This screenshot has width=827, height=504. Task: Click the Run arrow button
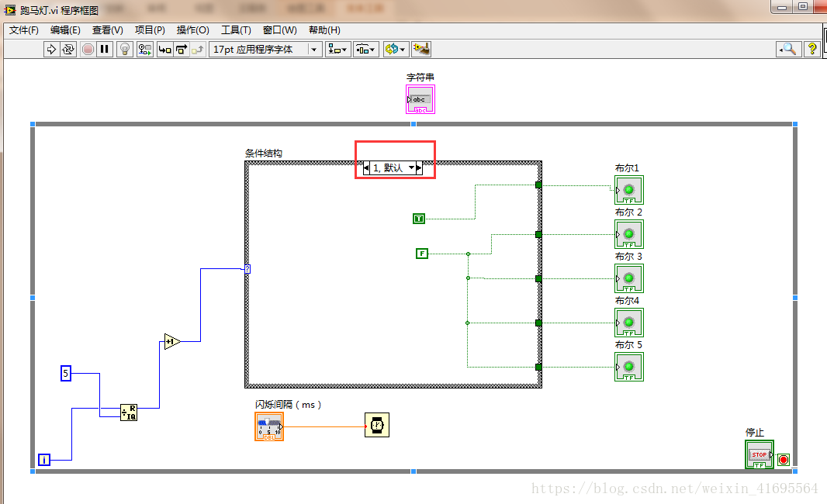(x=52, y=49)
